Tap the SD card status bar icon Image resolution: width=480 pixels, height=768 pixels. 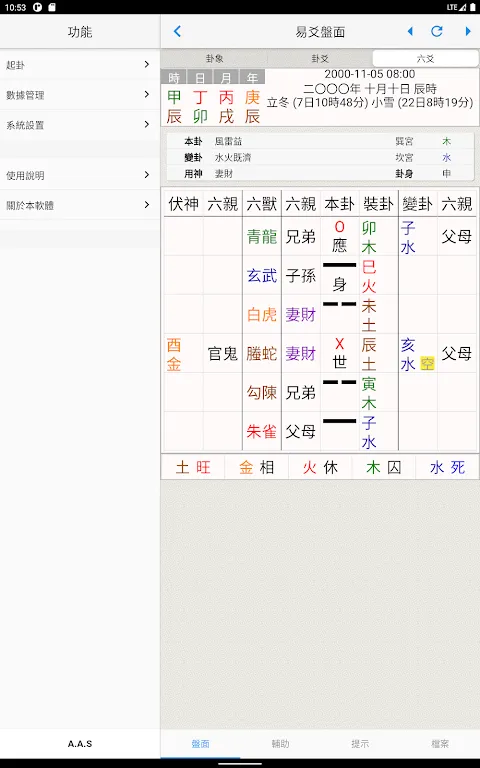coord(52,7)
